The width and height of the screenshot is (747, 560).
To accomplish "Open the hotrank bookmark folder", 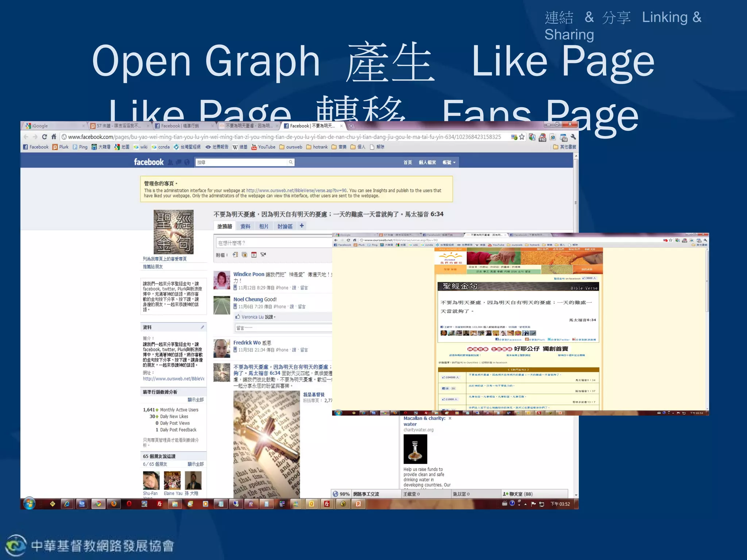I will click(317, 147).
